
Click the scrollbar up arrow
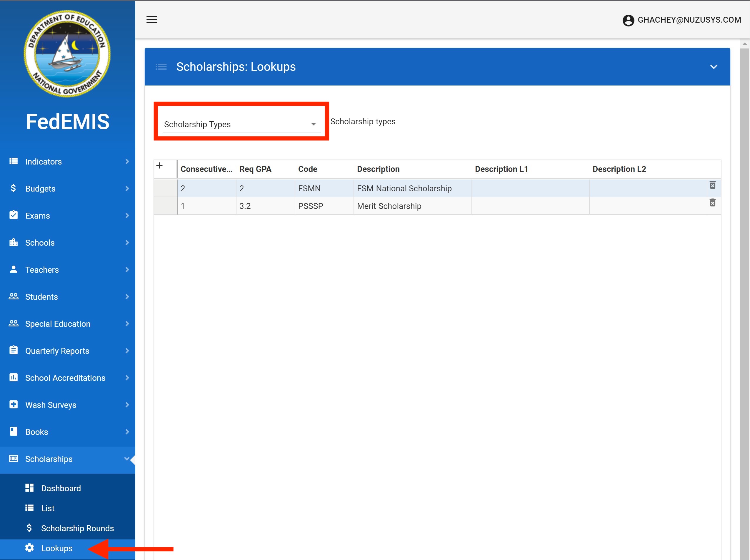tap(744, 44)
